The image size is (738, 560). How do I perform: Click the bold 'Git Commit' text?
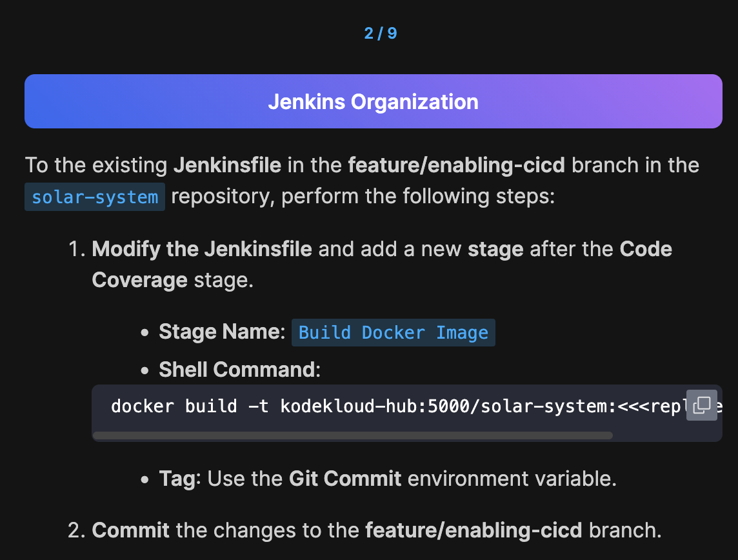click(x=345, y=479)
